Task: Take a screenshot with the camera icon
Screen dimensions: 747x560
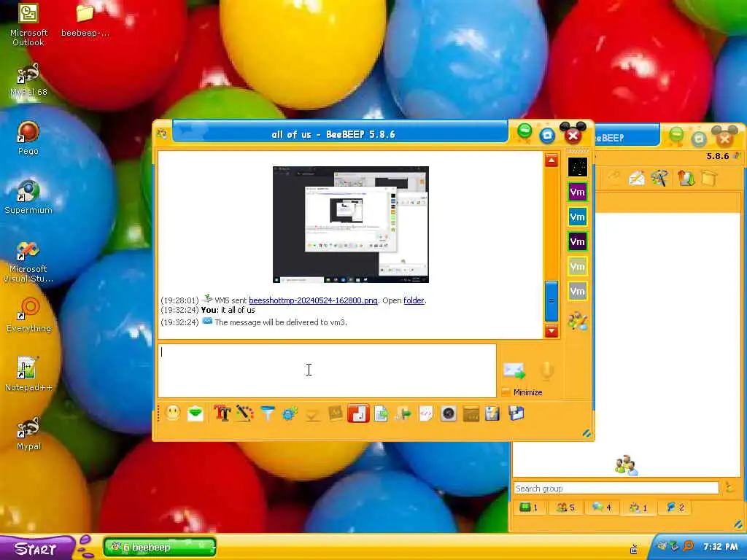Action: coord(449,413)
